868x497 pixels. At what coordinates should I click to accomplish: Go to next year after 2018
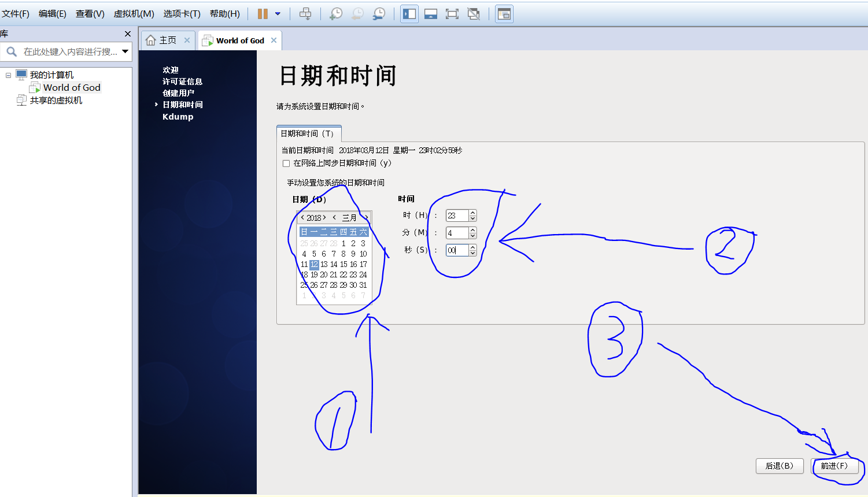point(324,218)
